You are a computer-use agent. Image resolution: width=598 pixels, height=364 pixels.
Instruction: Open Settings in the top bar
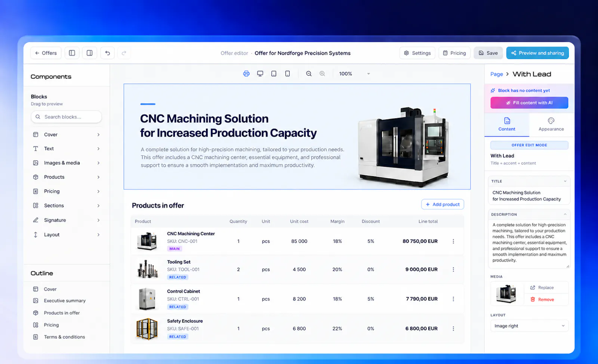click(417, 53)
